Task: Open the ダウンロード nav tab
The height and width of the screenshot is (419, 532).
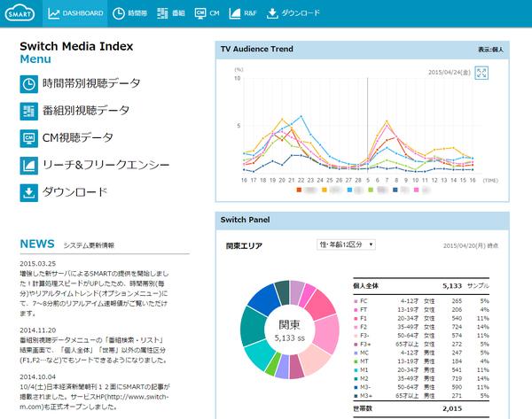Action: [293, 13]
